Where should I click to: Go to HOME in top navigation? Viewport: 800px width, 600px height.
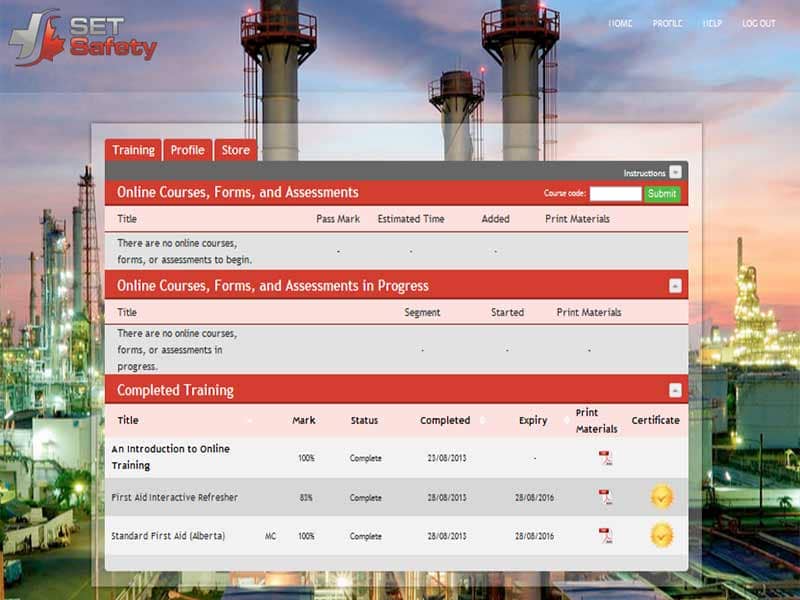coord(620,23)
